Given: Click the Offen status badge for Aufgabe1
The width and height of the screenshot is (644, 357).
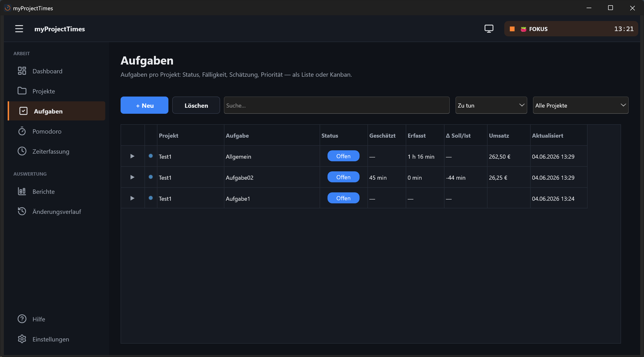Looking at the screenshot, I should click(x=343, y=198).
